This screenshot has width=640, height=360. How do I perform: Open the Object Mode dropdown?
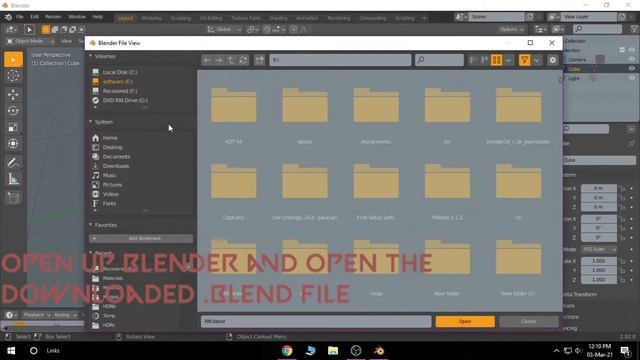coord(30,41)
